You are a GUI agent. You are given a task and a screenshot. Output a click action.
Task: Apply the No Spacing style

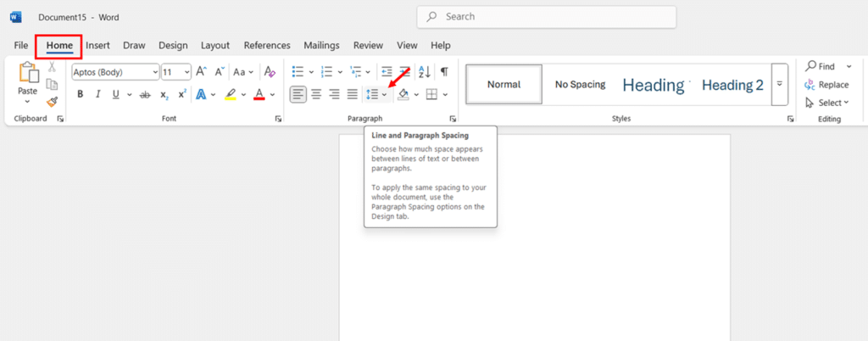(x=580, y=85)
